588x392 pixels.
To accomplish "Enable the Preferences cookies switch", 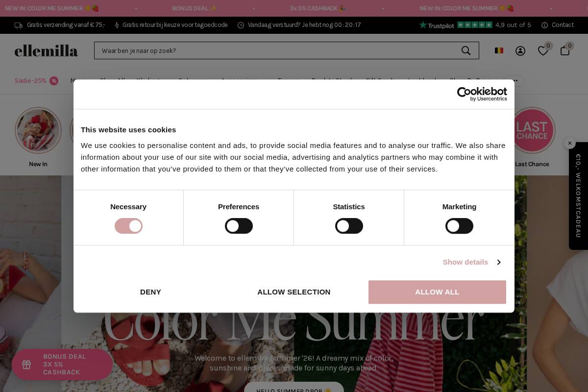I will [x=239, y=226].
